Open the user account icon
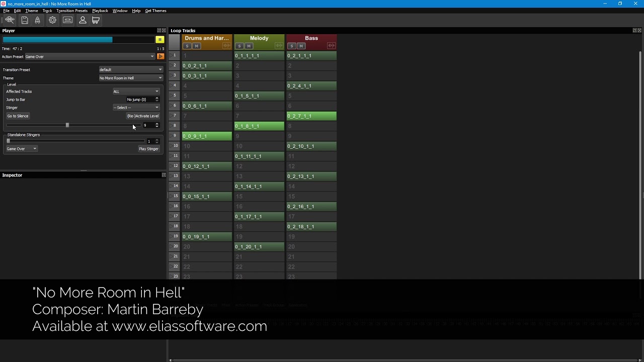The height and width of the screenshot is (362, 644). pyautogui.click(x=83, y=20)
